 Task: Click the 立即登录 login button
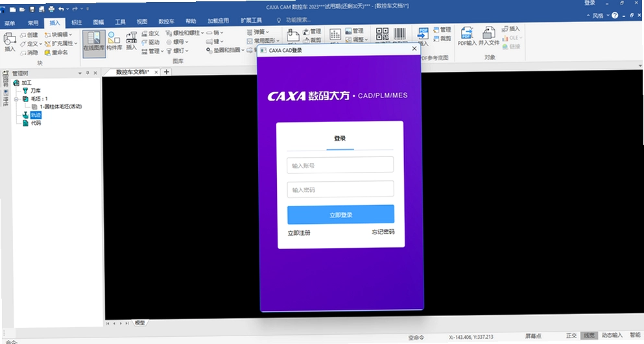[x=341, y=215]
